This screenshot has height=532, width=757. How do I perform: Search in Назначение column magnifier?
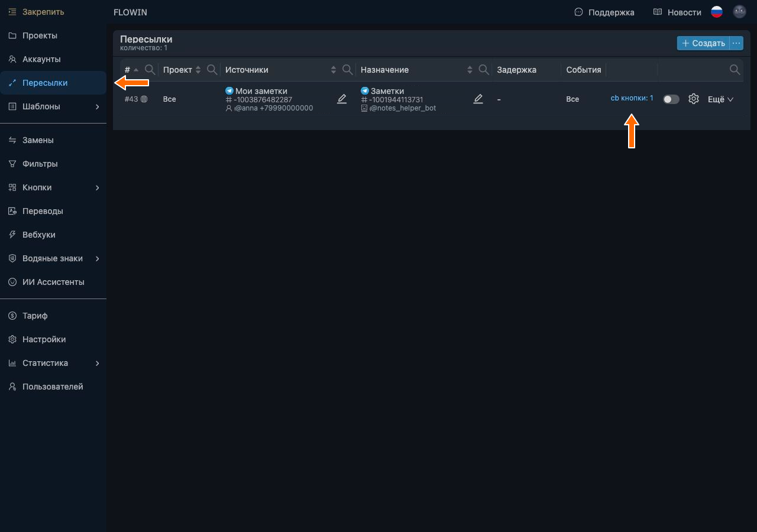point(484,70)
